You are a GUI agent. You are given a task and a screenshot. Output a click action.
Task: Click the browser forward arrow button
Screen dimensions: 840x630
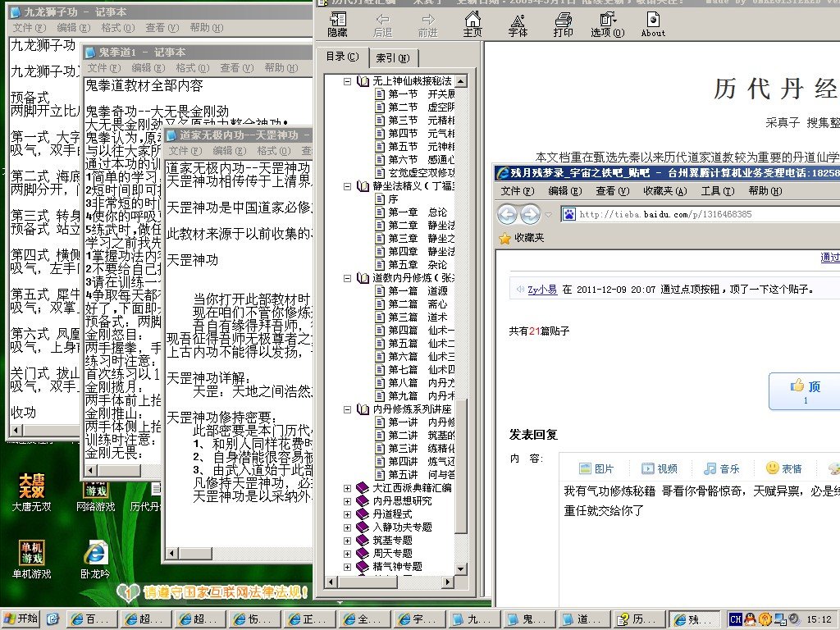click(x=530, y=214)
